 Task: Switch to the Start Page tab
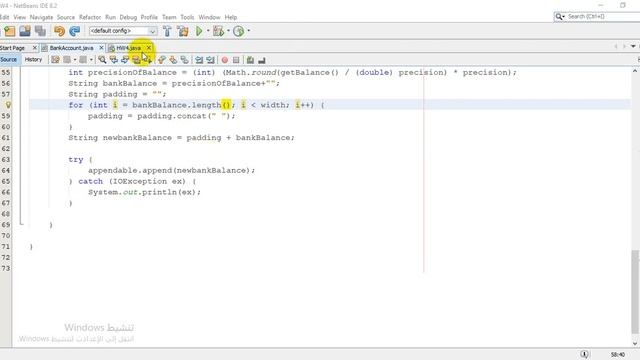[13, 48]
